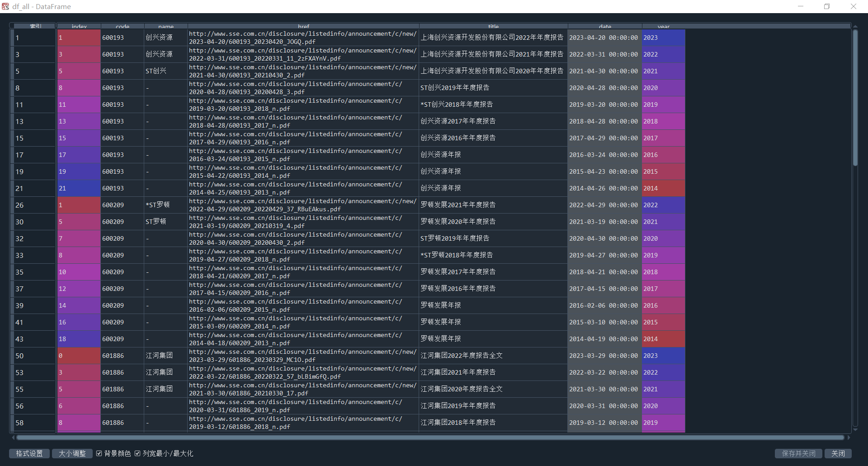The width and height of the screenshot is (868, 466).
Task: Click the 大小调整 button
Action: 72,453
